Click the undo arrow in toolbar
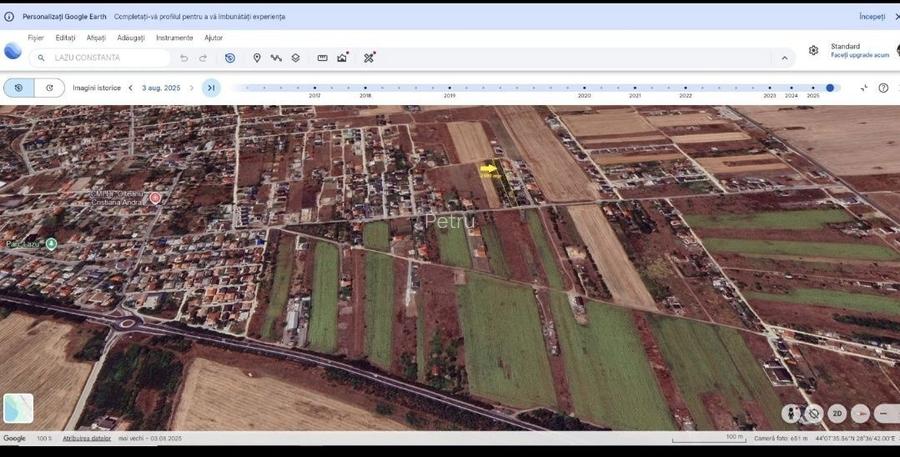900x457 pixels. tap(184, 58)
